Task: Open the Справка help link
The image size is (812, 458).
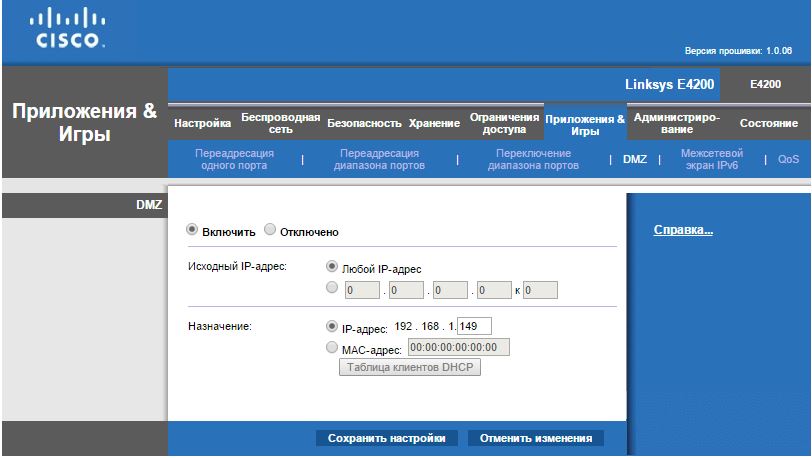Action: (682, 230)
